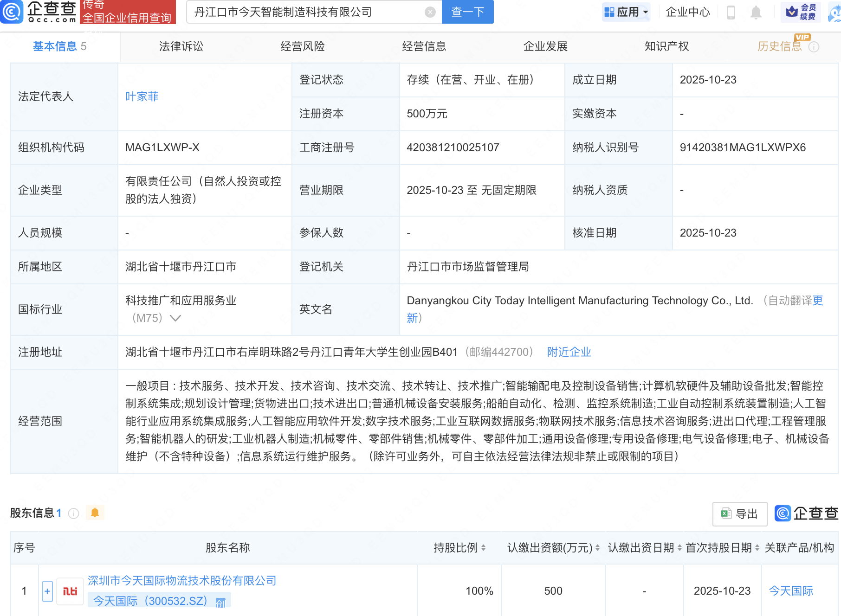Screen dimensions: 841x616
Task: Click info icon next to 股东信息
Action: [73, 513]
